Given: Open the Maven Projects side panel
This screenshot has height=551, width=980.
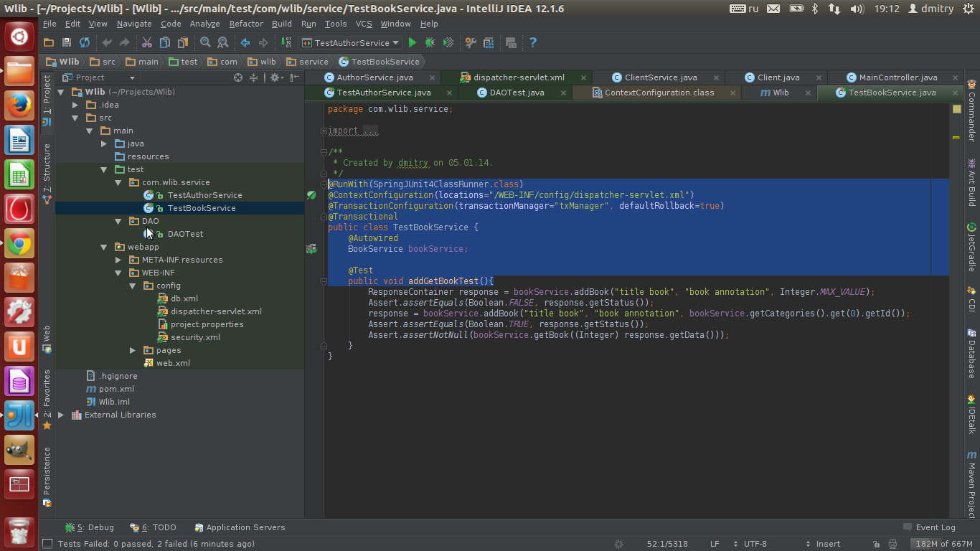Looking at the screenshot, I should [971, 484].
